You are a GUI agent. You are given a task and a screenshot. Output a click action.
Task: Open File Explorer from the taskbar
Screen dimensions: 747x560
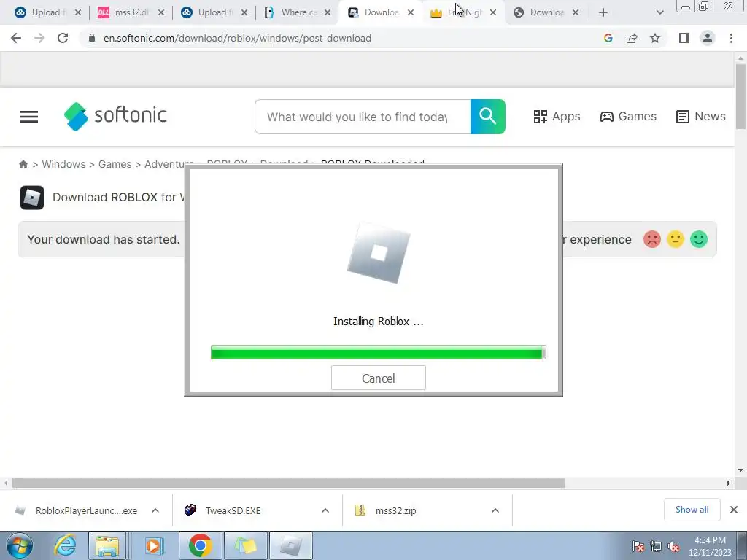pyautogui.click(x=108, y=545)
